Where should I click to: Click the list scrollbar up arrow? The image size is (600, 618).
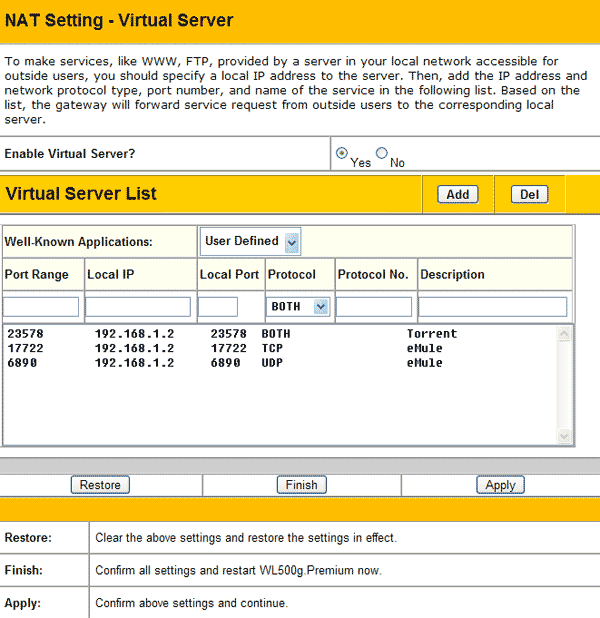coord(564,333)
